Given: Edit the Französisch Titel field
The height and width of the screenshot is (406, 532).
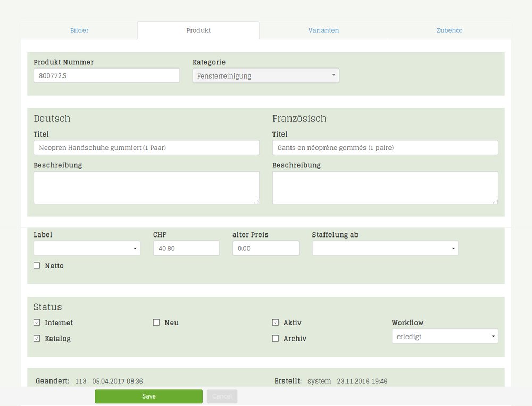Looking at the screenshot, I should (x=385, y=148).
